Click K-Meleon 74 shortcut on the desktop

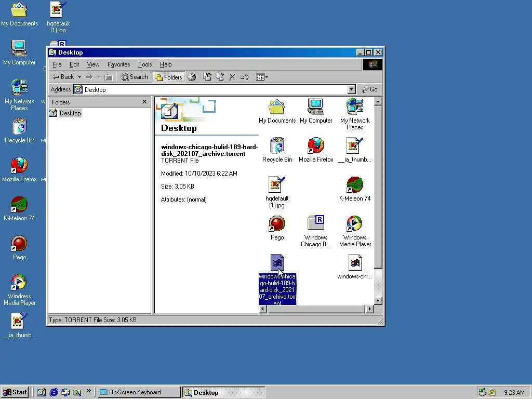click(x=19, y=209)
